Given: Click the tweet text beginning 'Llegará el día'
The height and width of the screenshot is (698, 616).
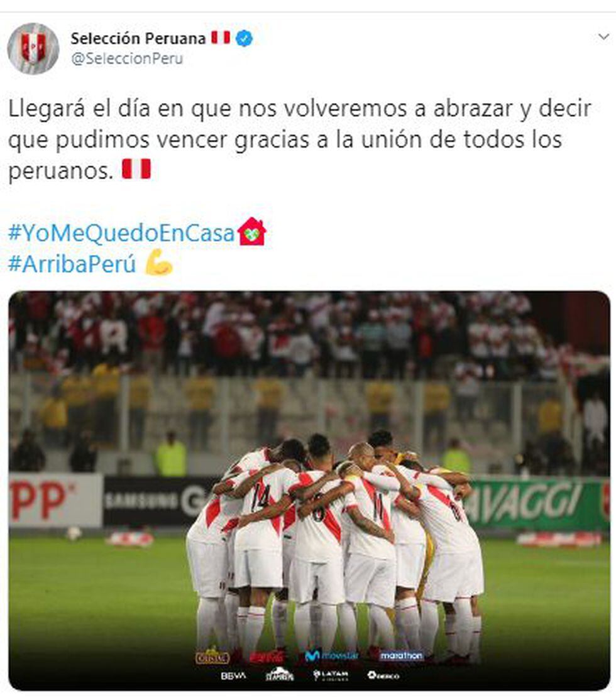Looking at the screenshot, I should tap(299, 139).
